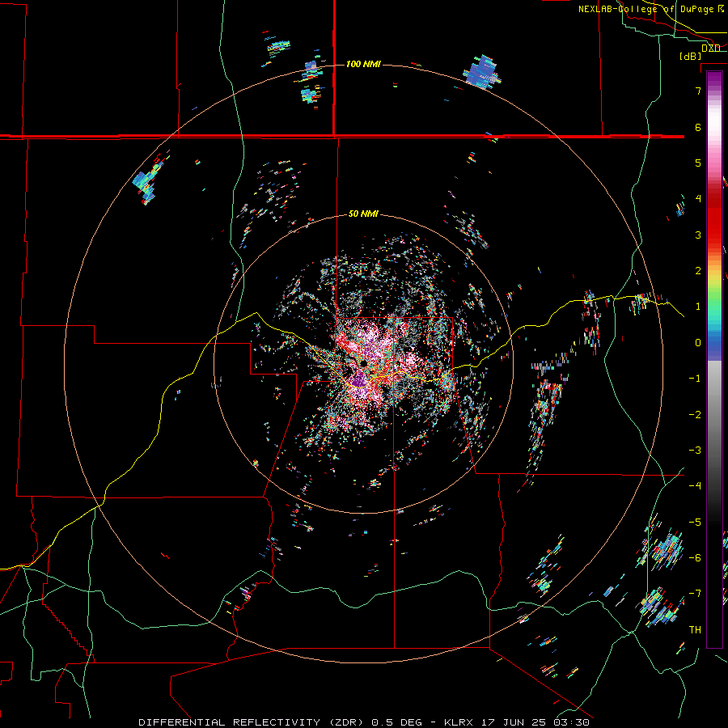Click the scale value -4 on the legend
This screenshot has height=728, width=728.
pyautogui.click(x=695, y=486)
